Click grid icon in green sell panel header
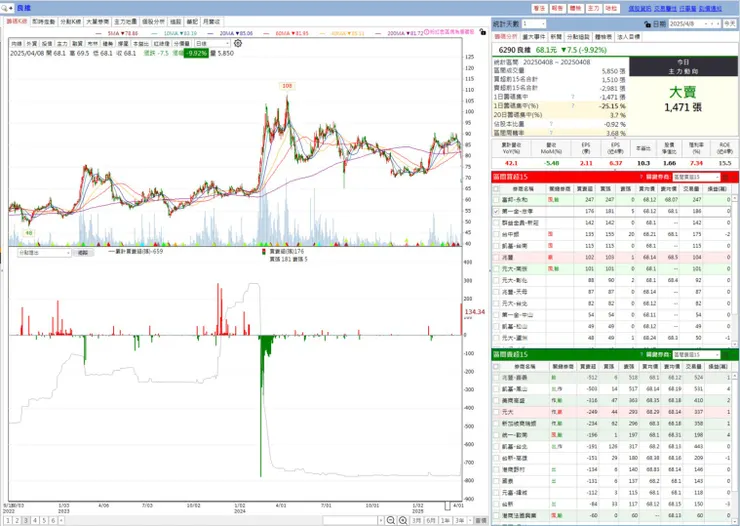This screenshot has width=740, height=526. (725, 354)
